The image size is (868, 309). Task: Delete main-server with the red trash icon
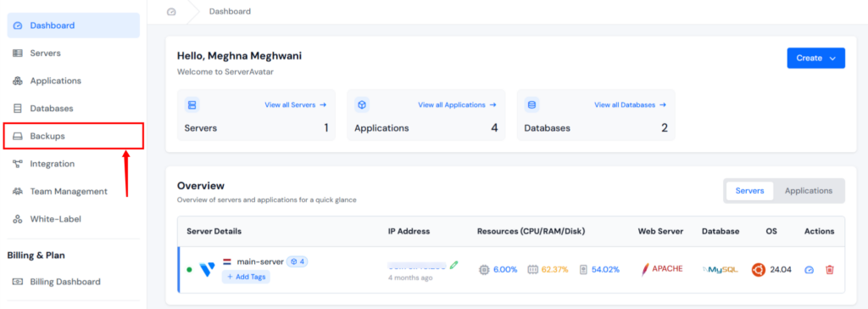pos(830,270)
